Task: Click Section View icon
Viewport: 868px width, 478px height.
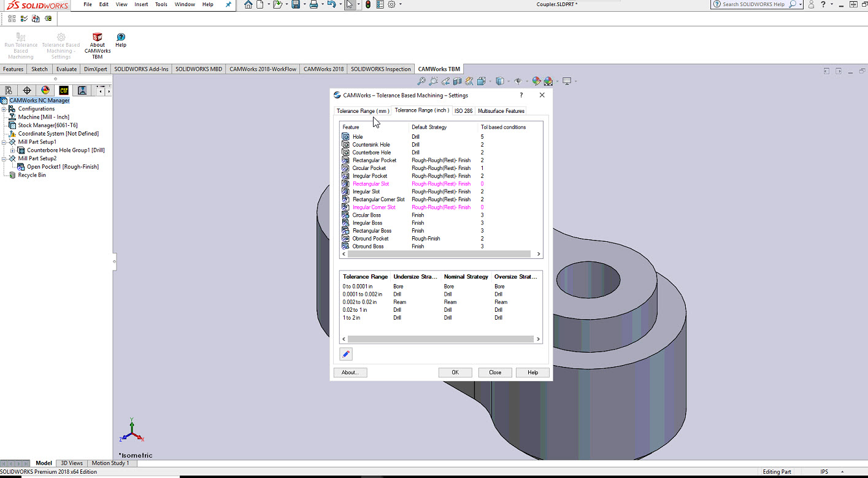Action: click(x=457, y=81)
